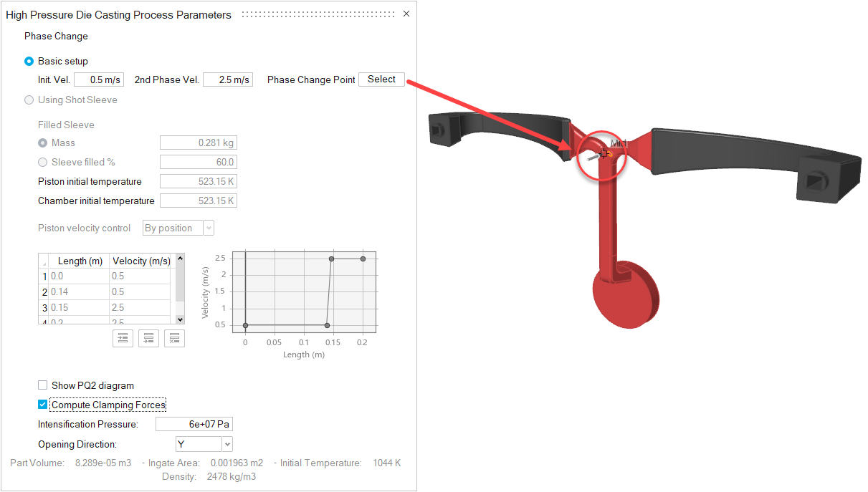Screen dimensions: 868x492
Task: Click the phase change point marker on model
Action: [x=604, y=153]
